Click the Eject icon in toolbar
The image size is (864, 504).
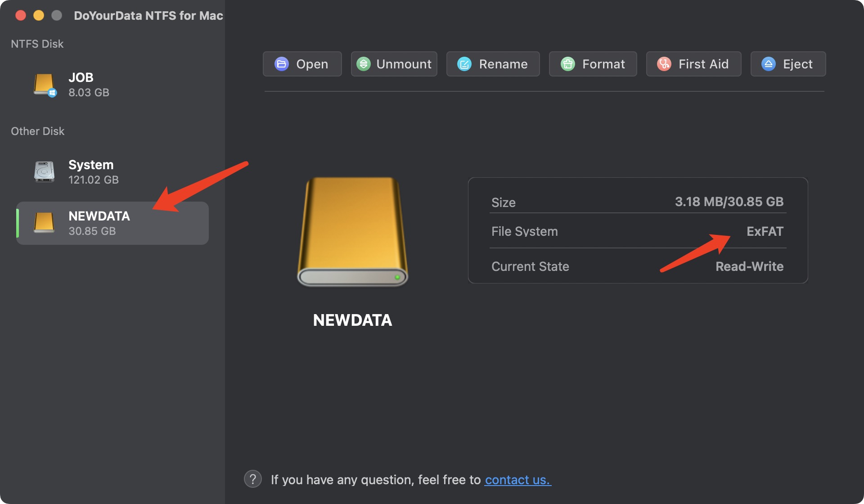click(769, 64)
